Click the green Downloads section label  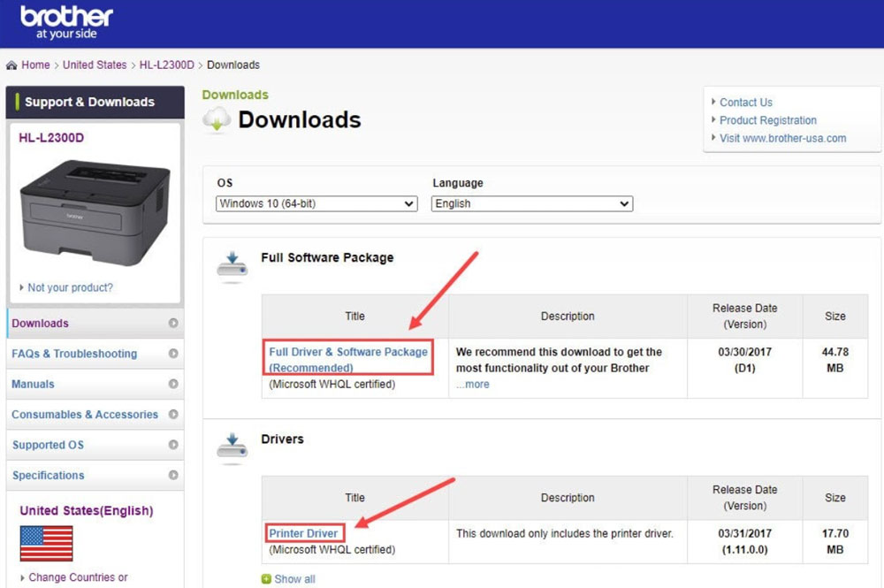coord(235,95)
